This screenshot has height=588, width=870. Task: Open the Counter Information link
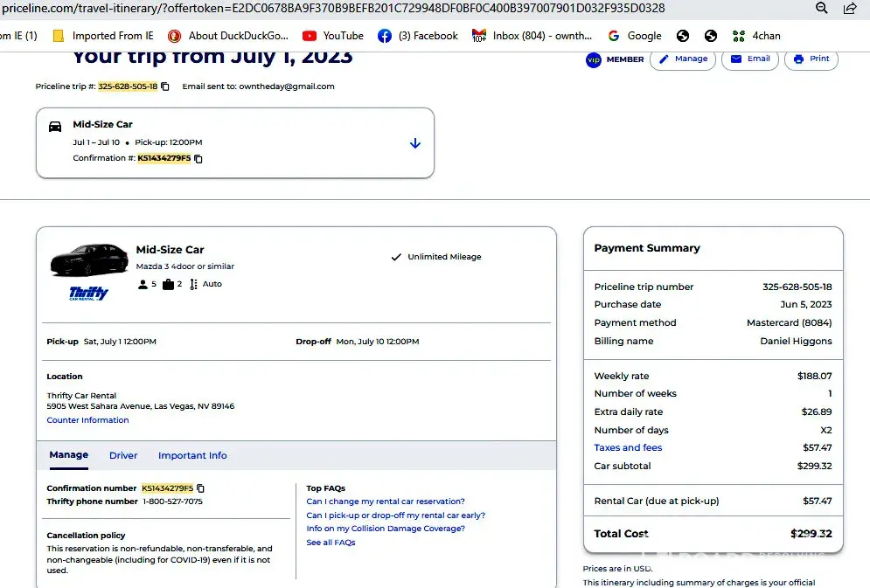coord(87,420)
